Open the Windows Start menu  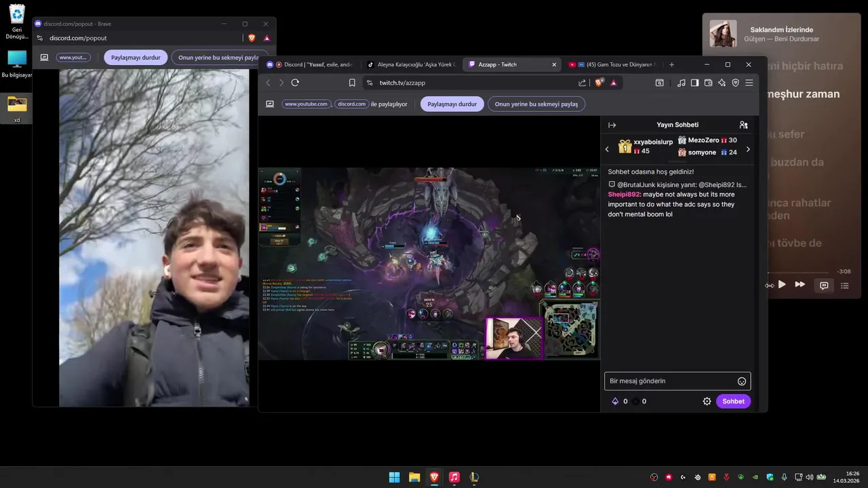(x=394, y=477)
